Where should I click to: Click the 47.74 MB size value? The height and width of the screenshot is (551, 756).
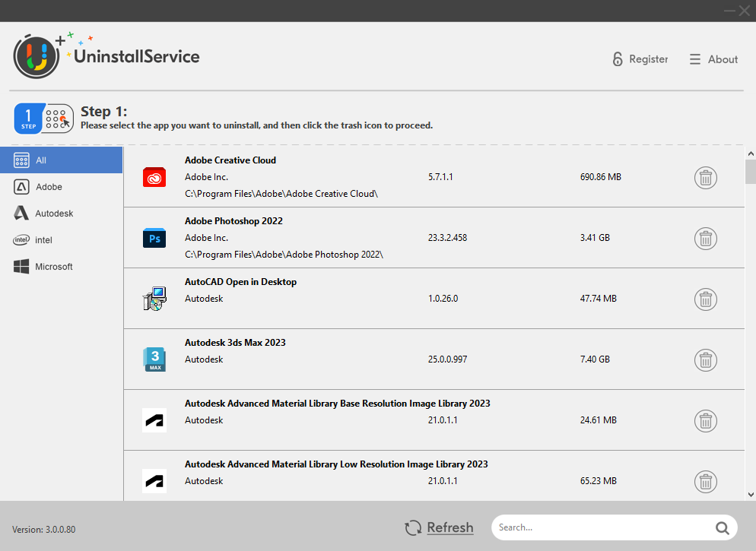click(598, 298)
